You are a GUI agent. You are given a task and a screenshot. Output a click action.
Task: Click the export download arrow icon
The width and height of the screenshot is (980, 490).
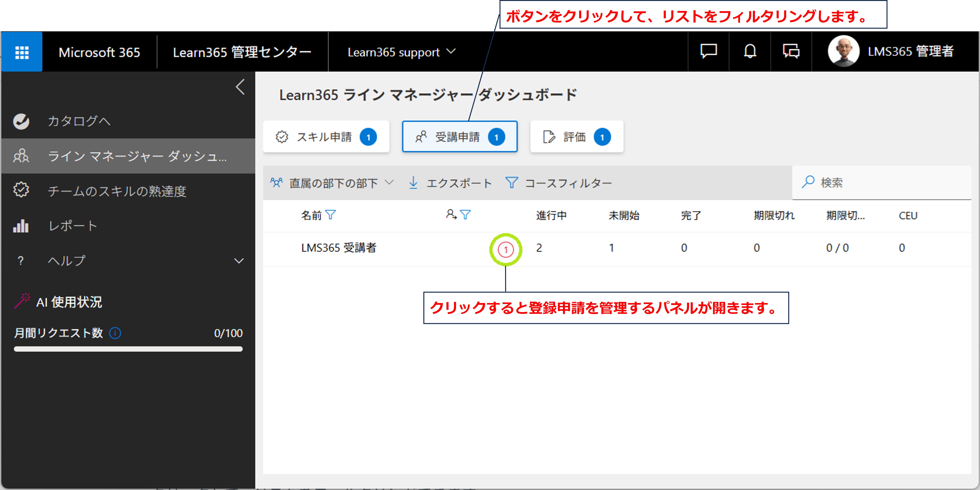pos(413,183)
